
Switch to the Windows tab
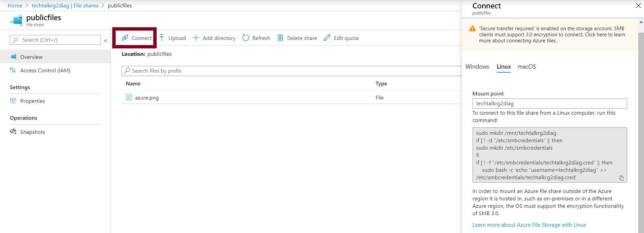coord(477,67)
